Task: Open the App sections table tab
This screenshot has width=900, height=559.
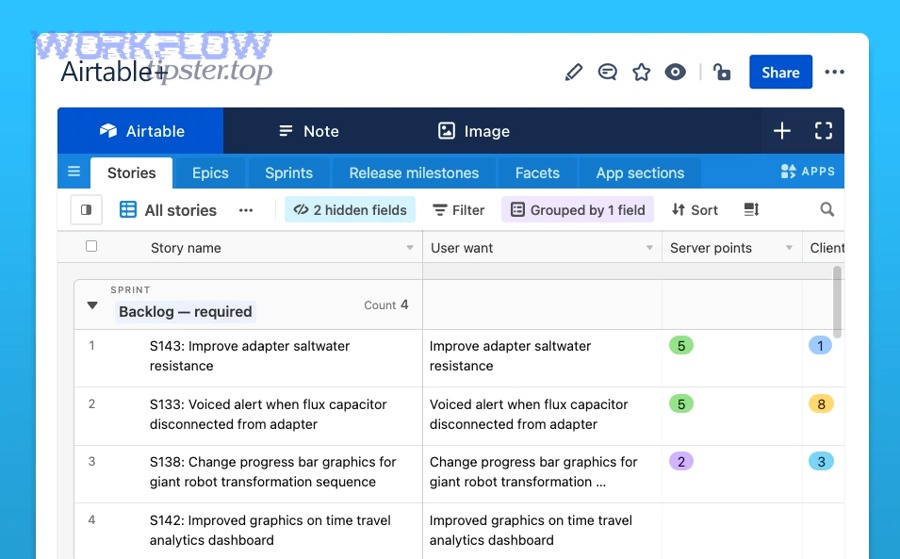Action: coord(640,173)
